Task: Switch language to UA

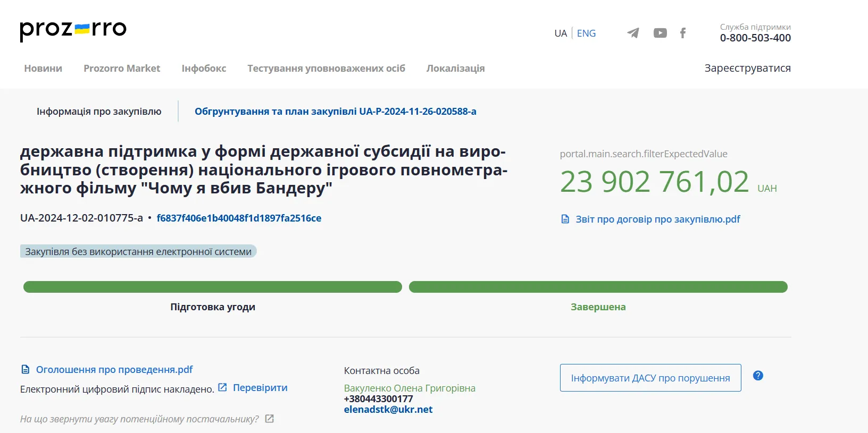Action: (561, 33)
